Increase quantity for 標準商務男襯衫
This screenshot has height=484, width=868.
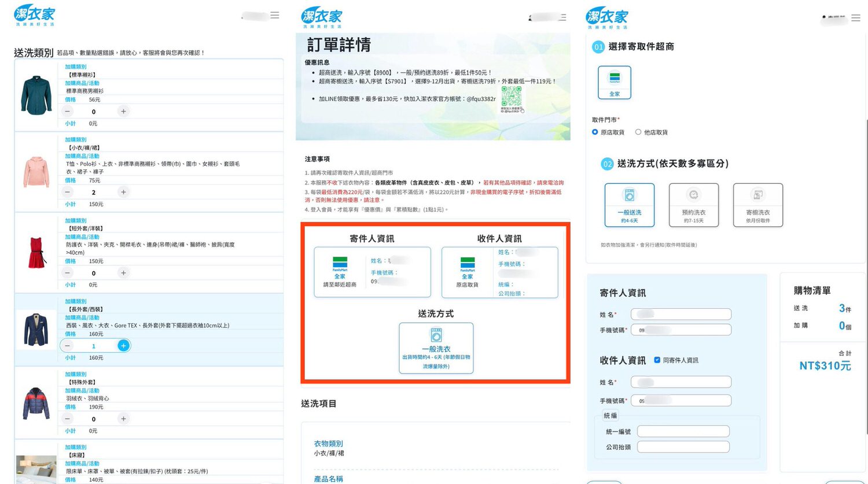click(x=123, y=111)
